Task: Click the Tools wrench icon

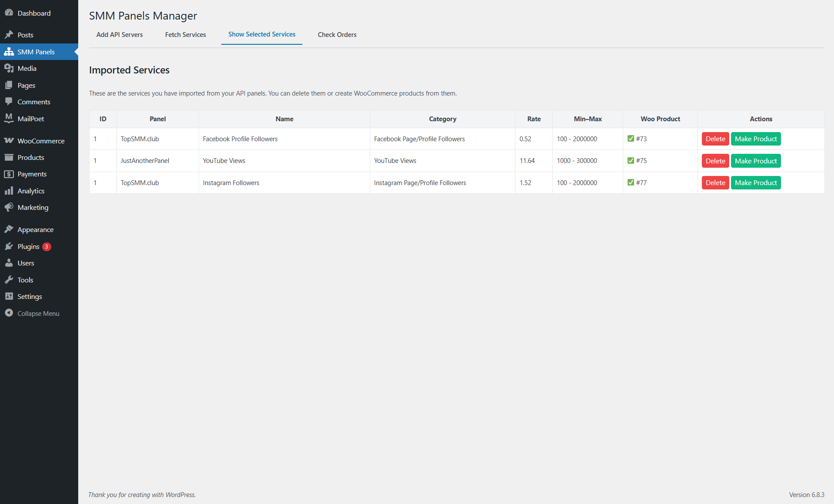Action: pos(9,280)
